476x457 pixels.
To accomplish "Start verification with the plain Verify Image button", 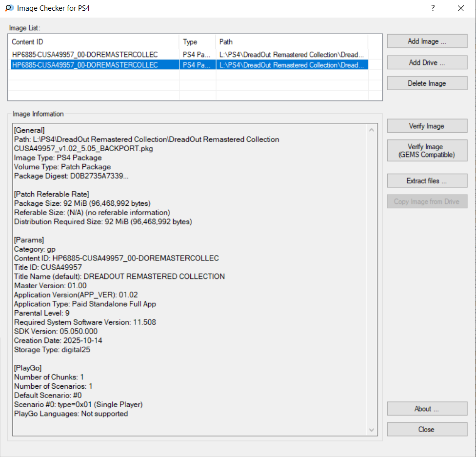I will (427, 126).
